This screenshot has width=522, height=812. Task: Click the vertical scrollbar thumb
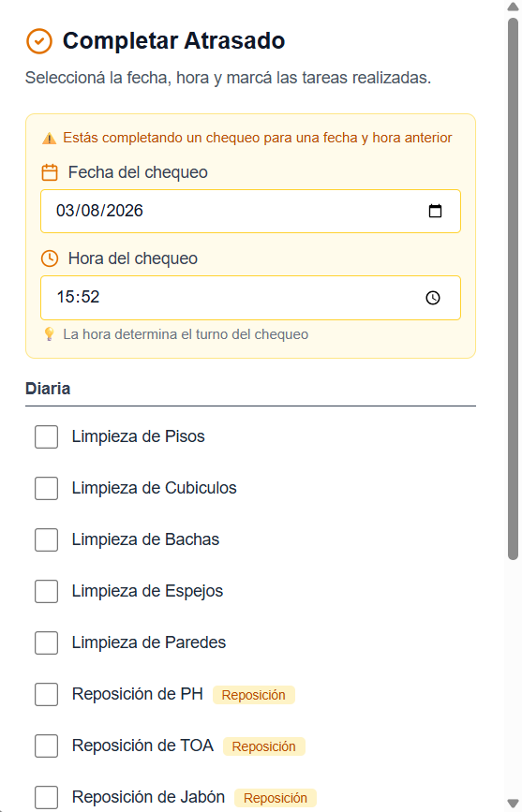coord(514,289)
